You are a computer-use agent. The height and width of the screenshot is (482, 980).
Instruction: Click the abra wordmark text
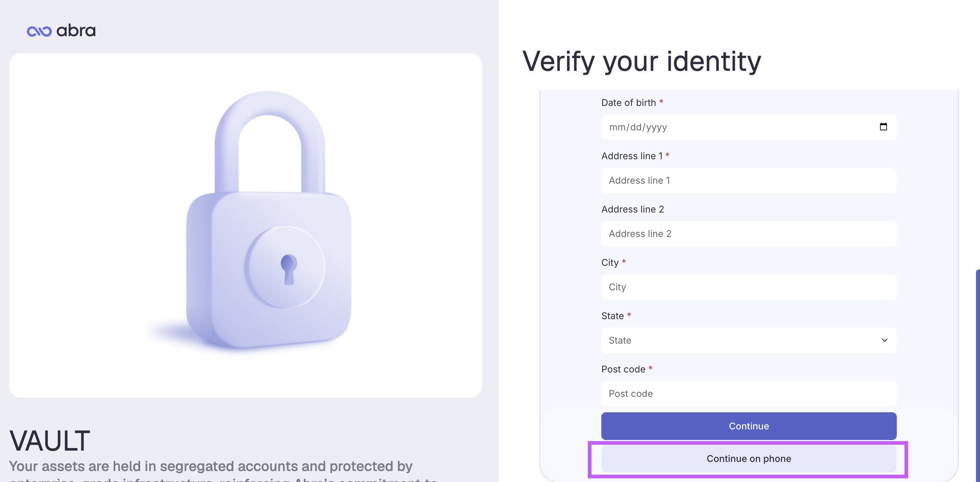[76, 30]
